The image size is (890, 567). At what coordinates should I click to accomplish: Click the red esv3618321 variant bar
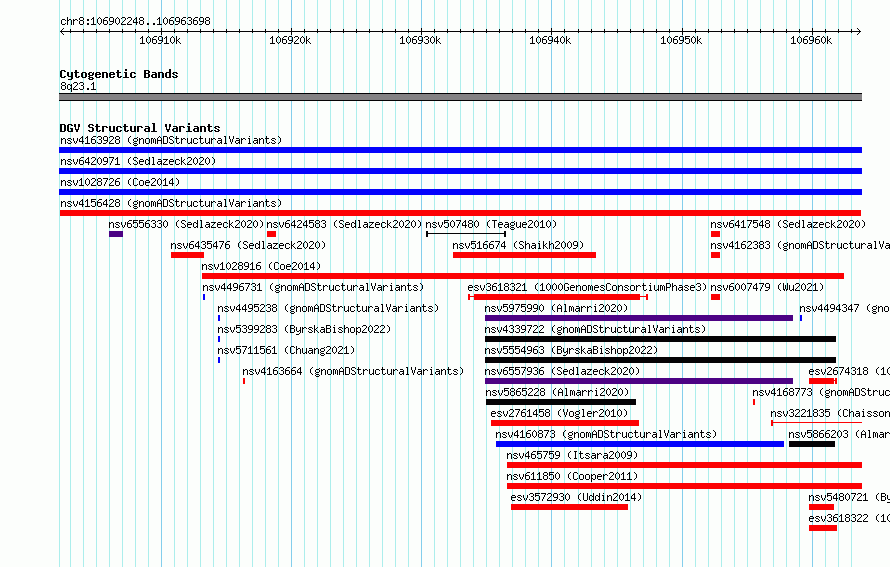click(x=558, y=297)
